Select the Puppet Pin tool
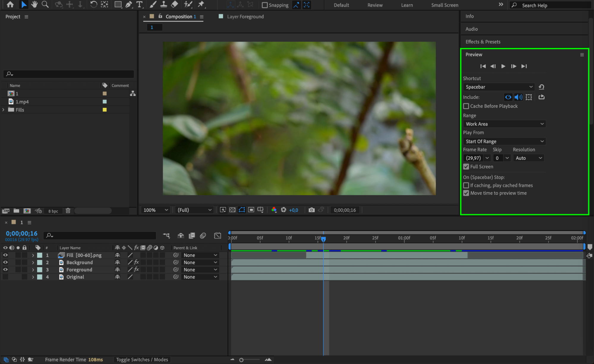This screenshot has width=594, height=364. (201, 4)
